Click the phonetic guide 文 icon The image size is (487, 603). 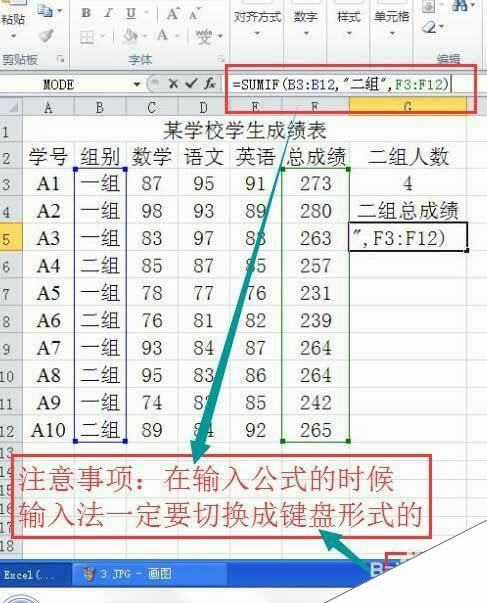204,37
